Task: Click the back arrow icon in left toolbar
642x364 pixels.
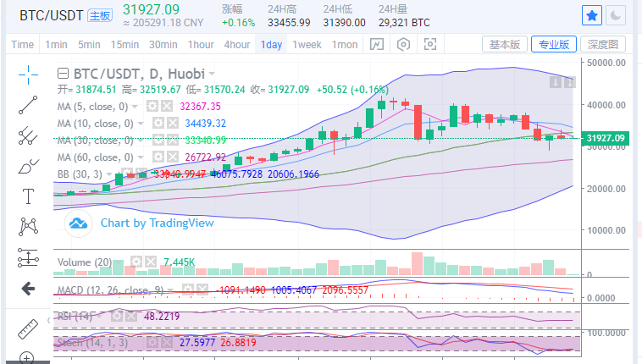Action: (x=28, y=289)
